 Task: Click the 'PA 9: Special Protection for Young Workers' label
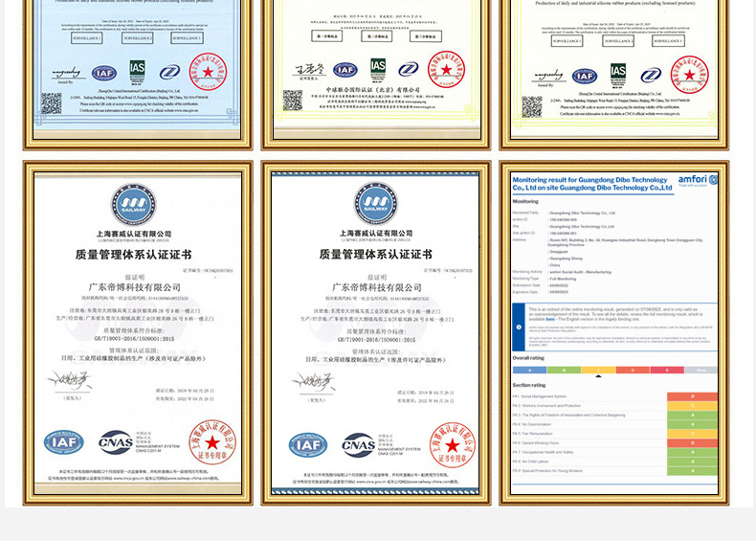tap(547, 470)
